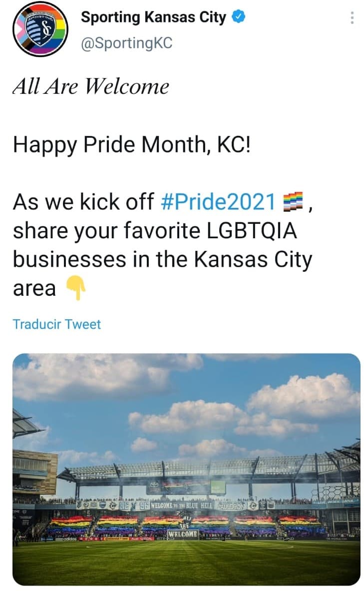364x591 pixels.
Task: Click 'Traducir Tweet' to translate the post
Action: point(57,325)
